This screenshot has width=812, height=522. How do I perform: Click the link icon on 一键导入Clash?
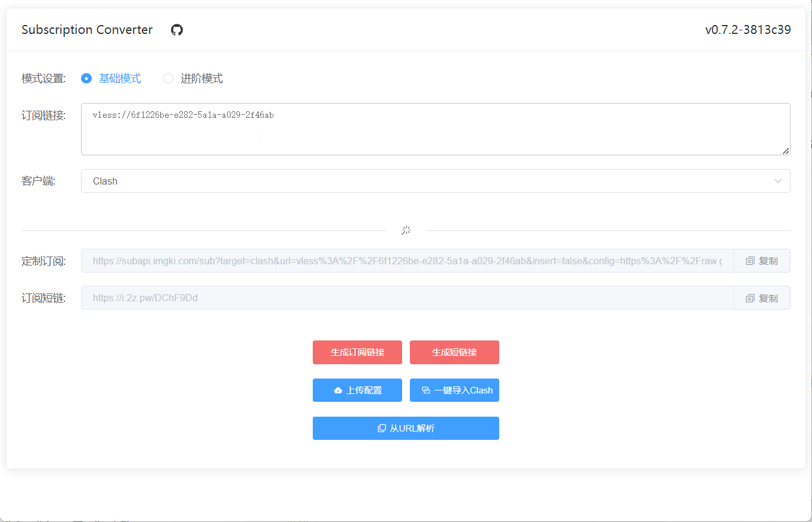[426, 390]
